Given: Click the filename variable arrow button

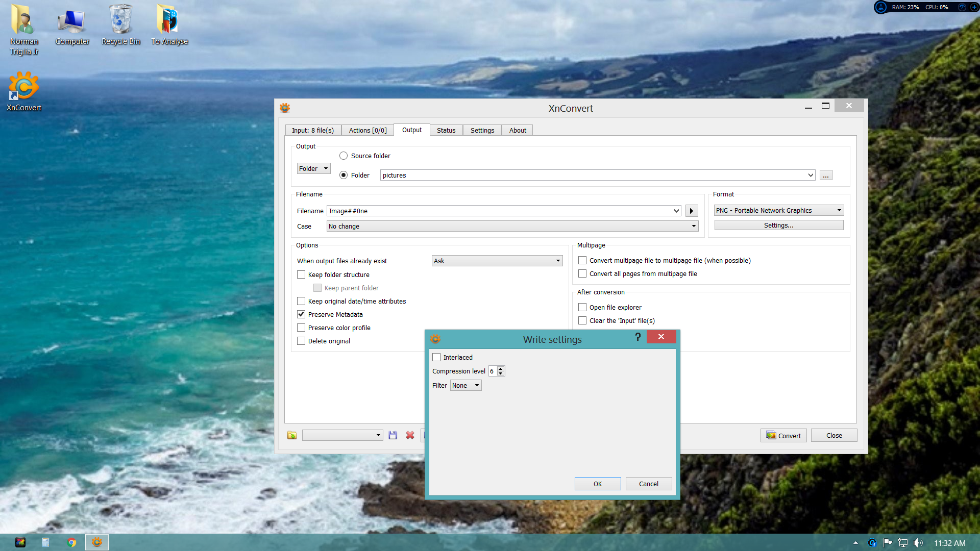Looking at the screenshot, I should [x=692, y=211].
